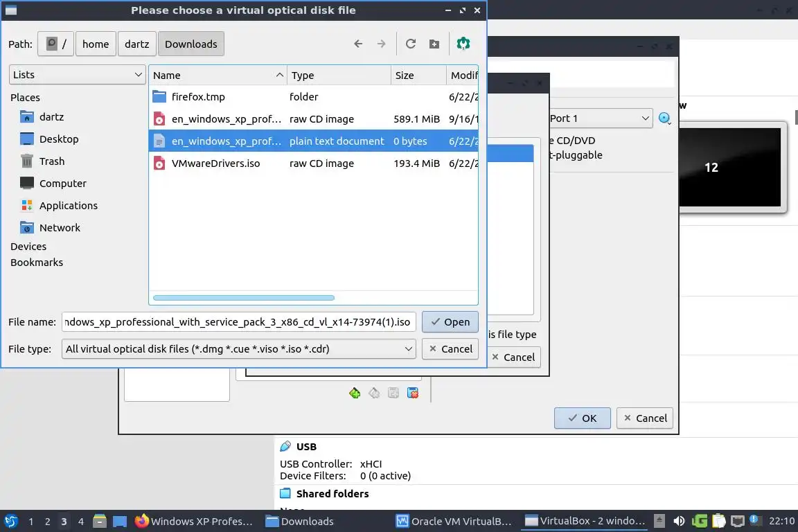Go back to the previous folder
The width and height of the screenshot is (798, 532).
[x=358, y=44]
